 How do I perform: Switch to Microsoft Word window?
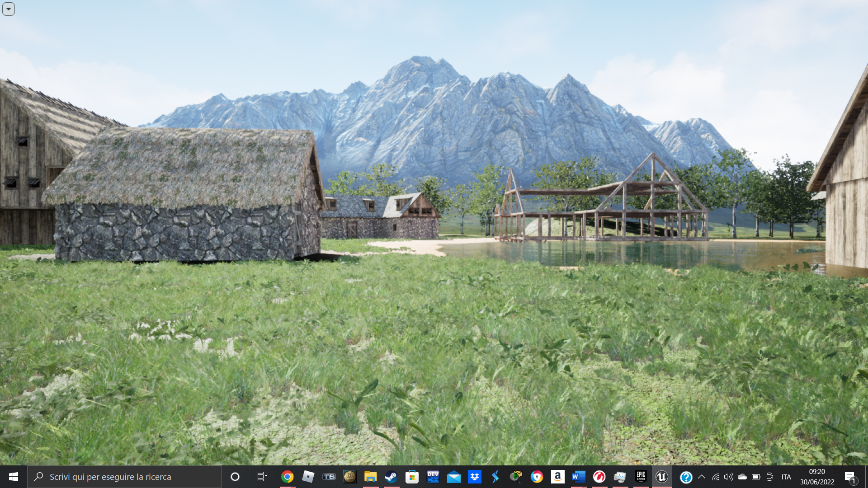pos(578,477)
